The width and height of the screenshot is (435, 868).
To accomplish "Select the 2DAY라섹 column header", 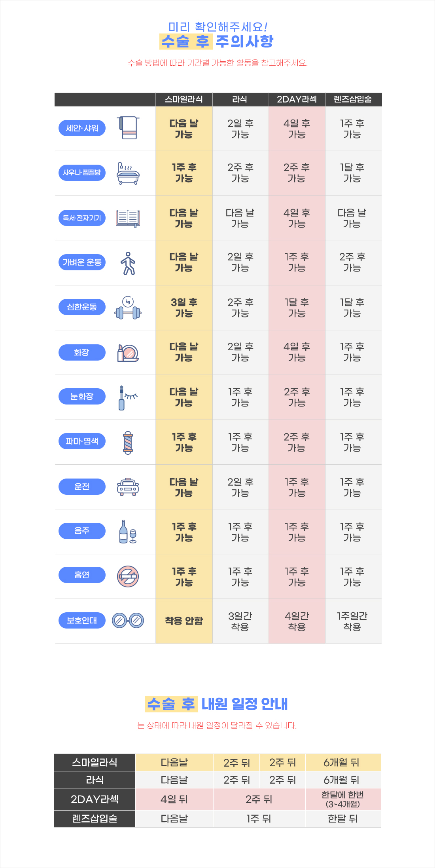I will click(297, 99).
